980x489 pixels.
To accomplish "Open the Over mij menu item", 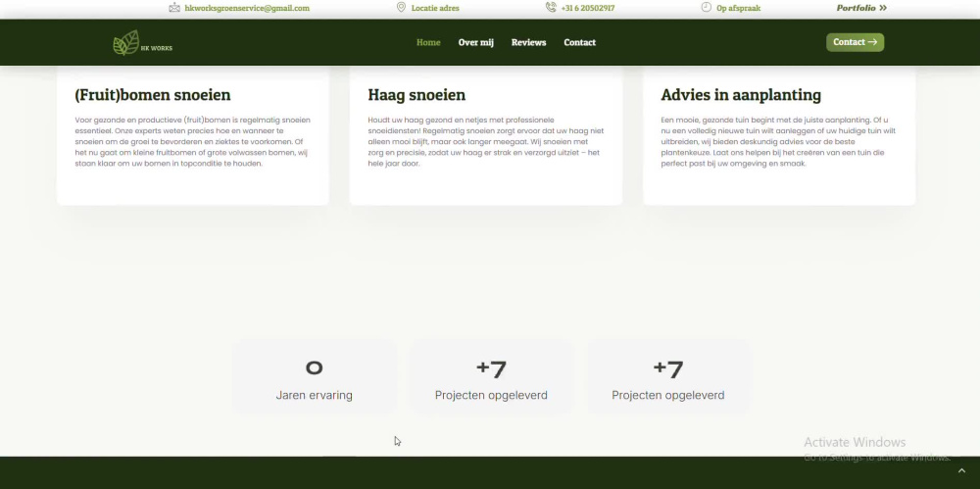I will tap(475, 42).
